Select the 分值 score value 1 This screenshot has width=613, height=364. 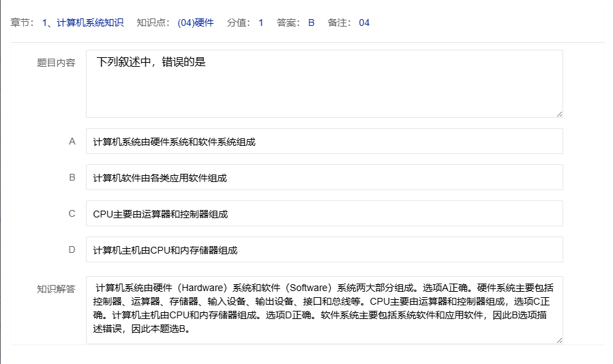tap(260, 22)
